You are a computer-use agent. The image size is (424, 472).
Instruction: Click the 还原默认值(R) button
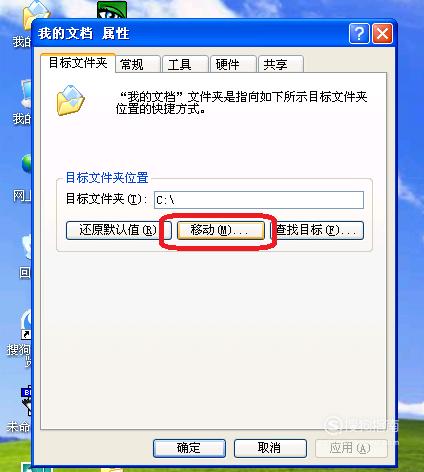click(118, 230)
